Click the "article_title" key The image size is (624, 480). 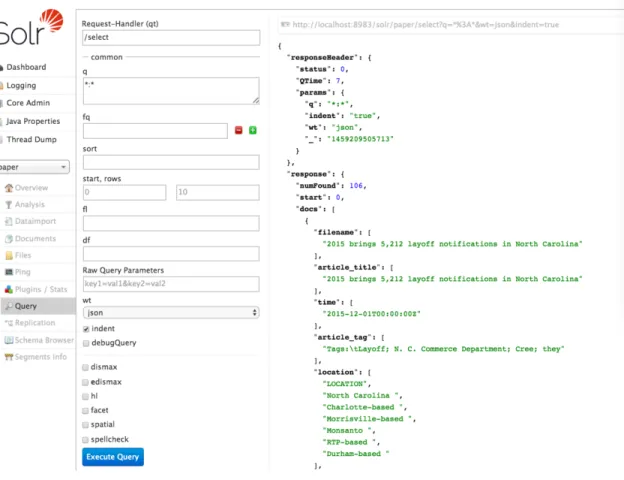[349, 267]
